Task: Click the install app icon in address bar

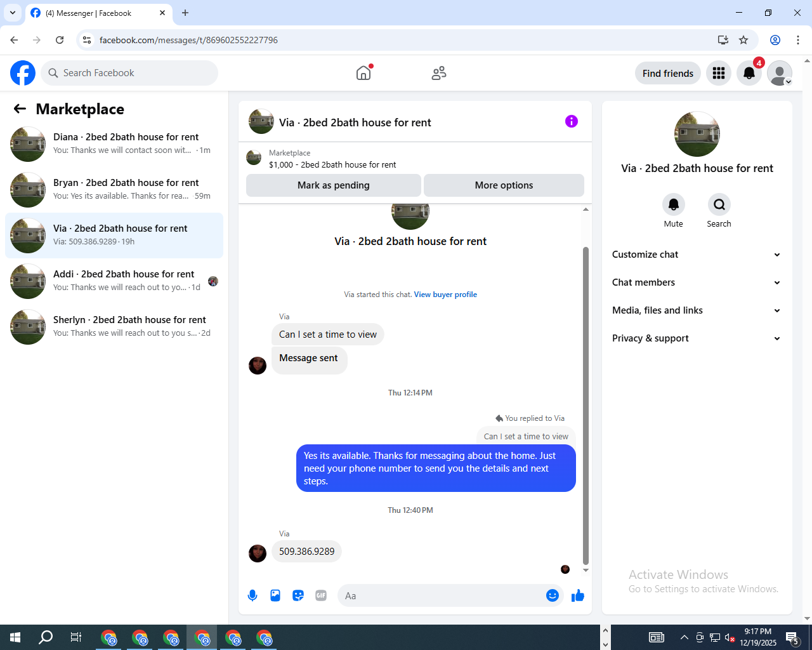Action: [x=723, y=40]
